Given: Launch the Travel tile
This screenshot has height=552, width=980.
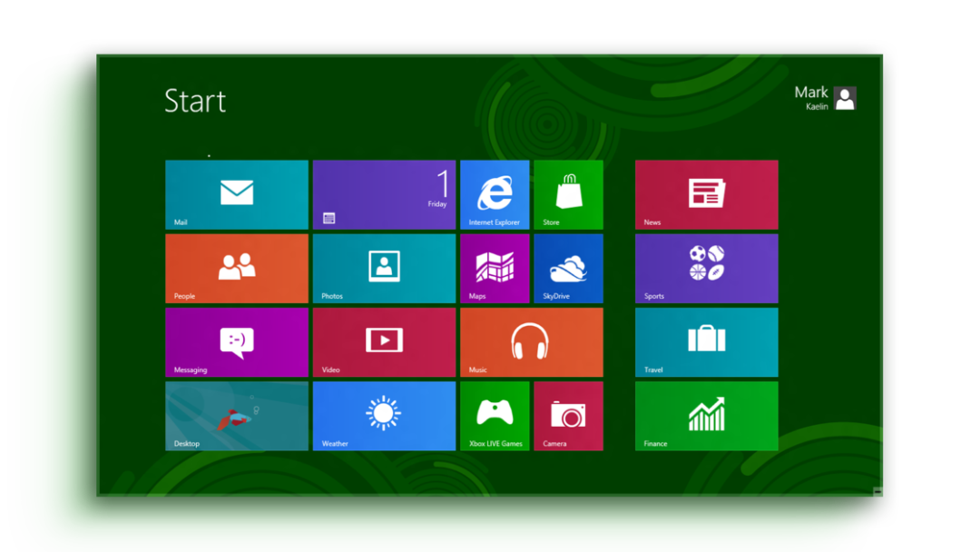Looking at the screenshot, I should coord(706,342).
